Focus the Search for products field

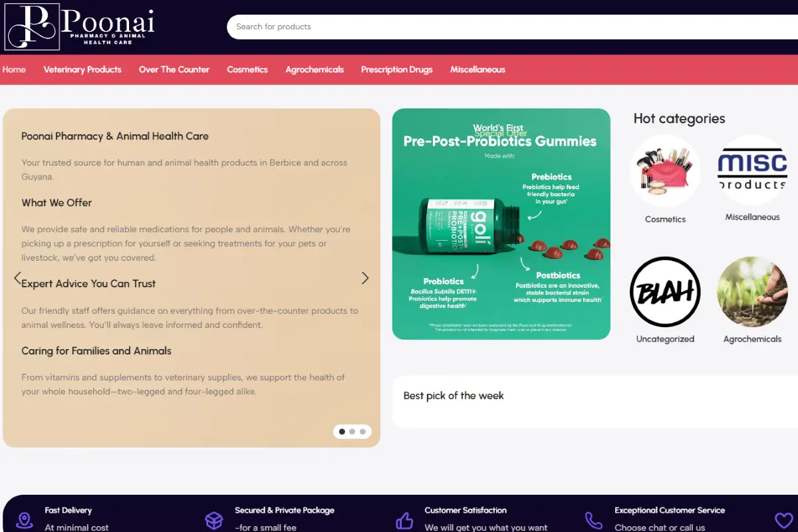pyautogui.click(x=512, y=27)
